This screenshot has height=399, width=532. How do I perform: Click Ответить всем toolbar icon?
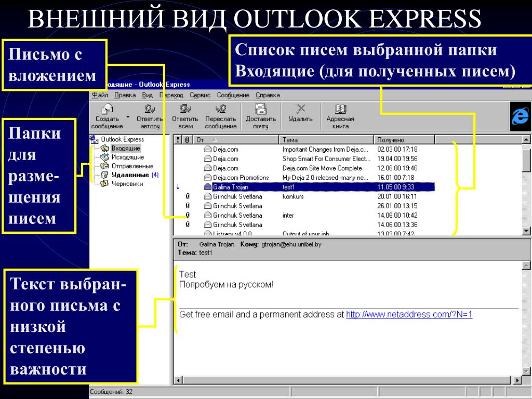pos(185,116)
